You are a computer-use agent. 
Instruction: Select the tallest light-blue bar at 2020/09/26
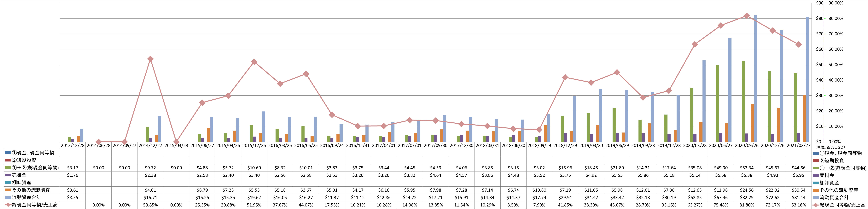point(756,78)
